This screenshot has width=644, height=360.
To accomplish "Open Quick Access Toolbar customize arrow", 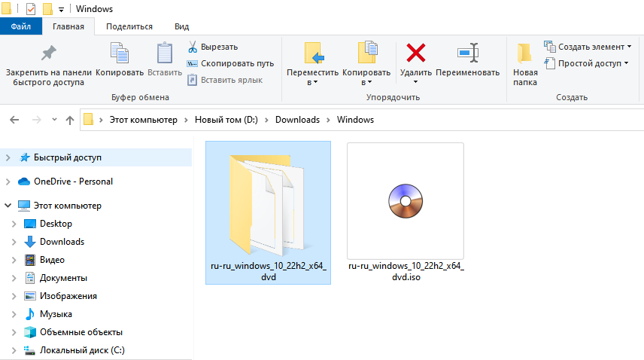I will point(61,10).
